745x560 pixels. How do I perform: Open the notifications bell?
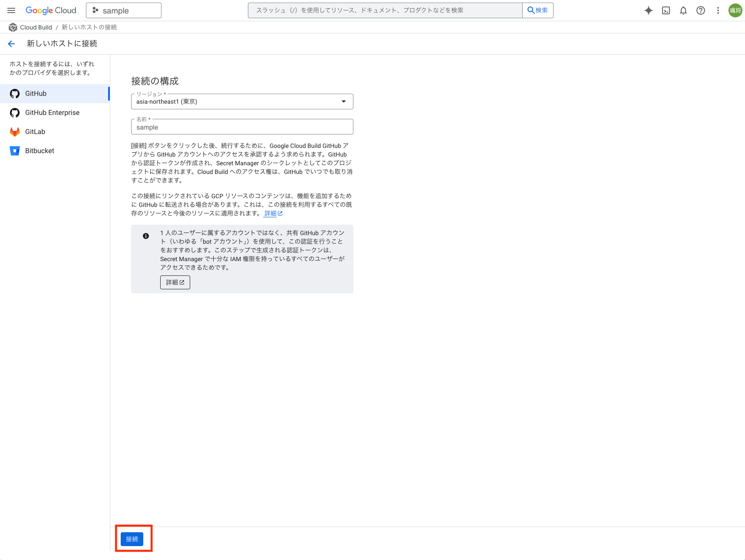683,10
